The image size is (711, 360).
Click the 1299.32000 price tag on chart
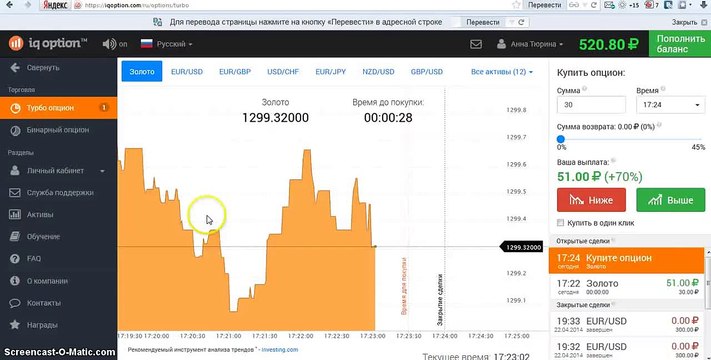[x=521, y=247]
